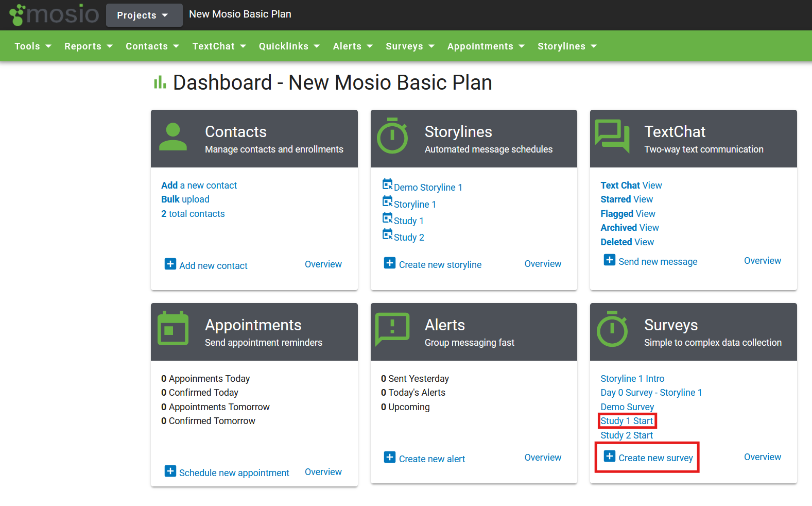Click the Mosio logo
The image size is (812, 506).
[x=54, y=14]
